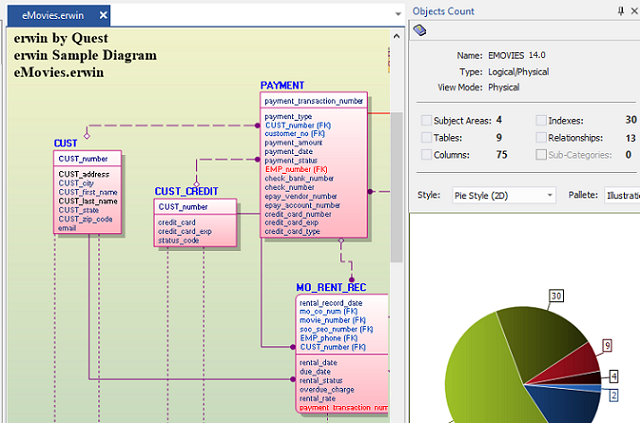The image size is (640, 423).
Task: Close the eMovies.erwin tab
Action: [103, 15]
